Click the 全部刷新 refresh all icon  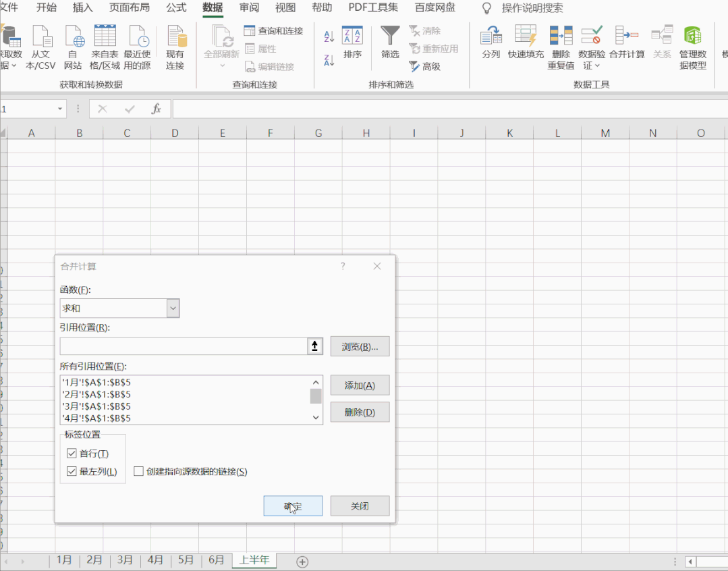[222, 36]
